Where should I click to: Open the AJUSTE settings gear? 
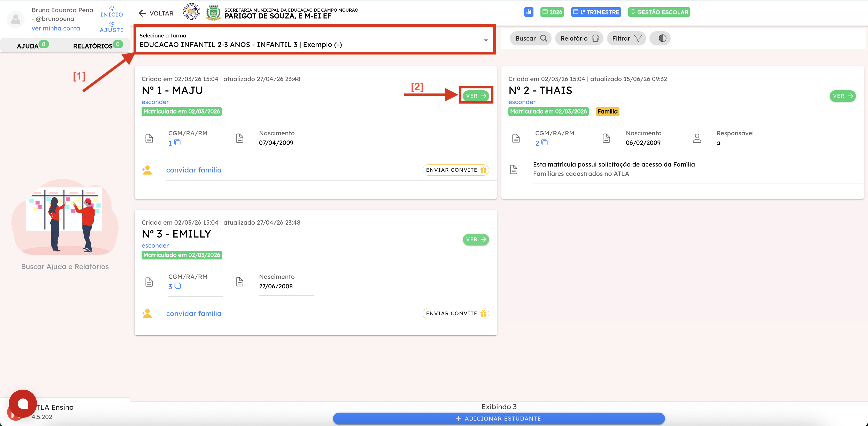click(x=112, y=27)
